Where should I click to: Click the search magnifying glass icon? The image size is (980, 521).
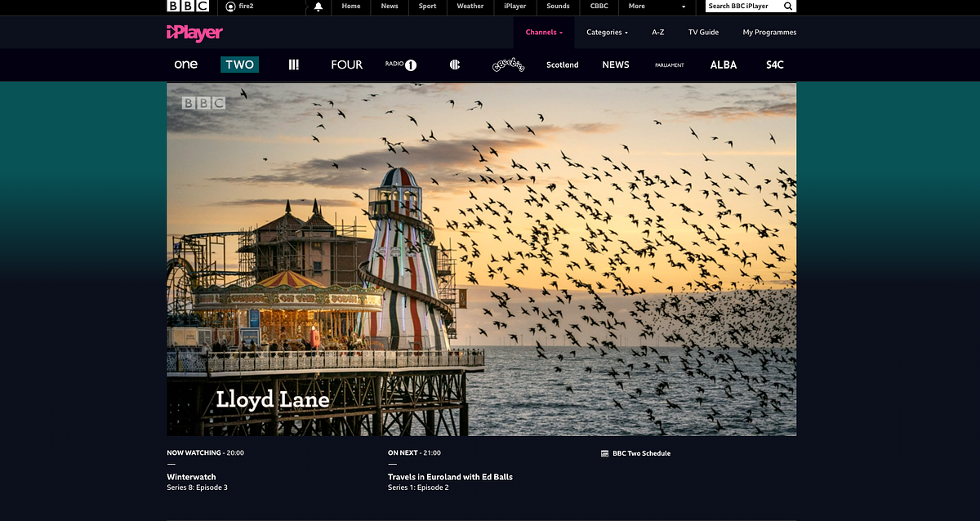tap(787, 7)
